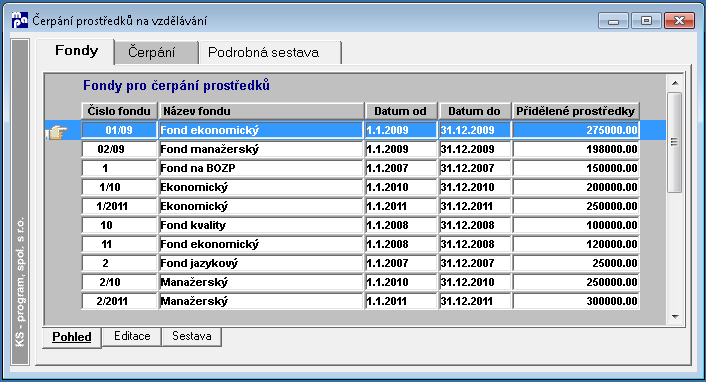
Task: Click the Název fondu column header
Action: click(x=261, y=111)
